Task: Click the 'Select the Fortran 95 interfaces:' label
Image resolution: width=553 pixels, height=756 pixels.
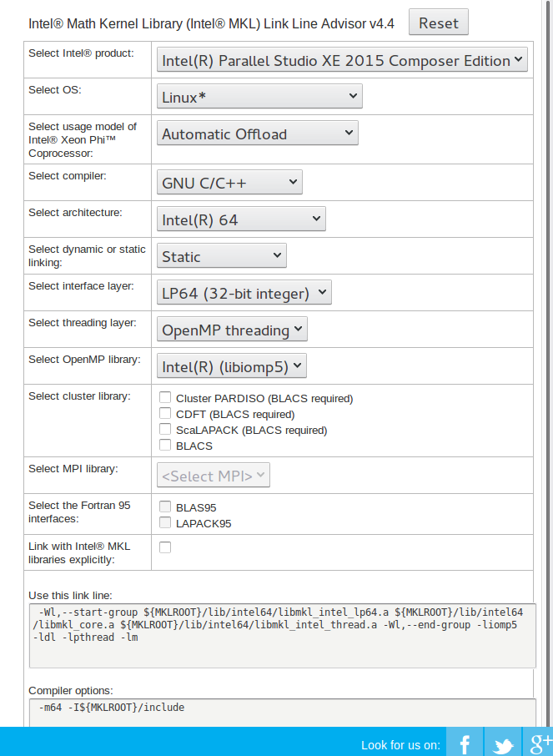Action: point(79,512)
